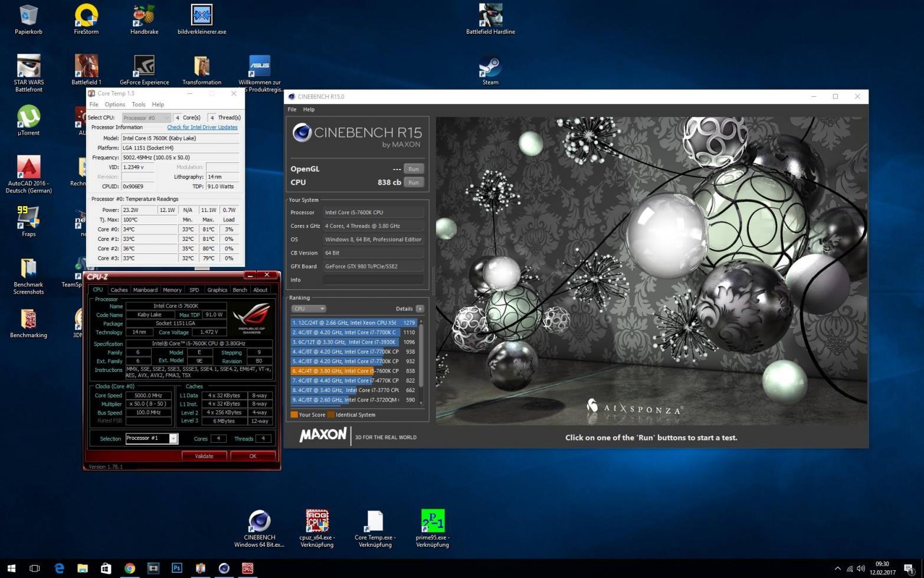The image size is (924, 578).
Task: Open Cinebench File menu
Action: point(292,109)
